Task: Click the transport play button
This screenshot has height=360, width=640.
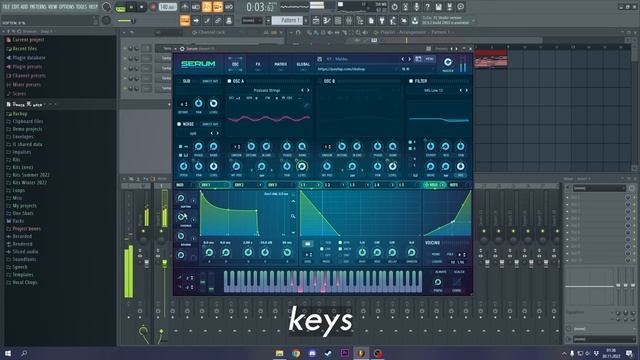Action: [131, 7]
